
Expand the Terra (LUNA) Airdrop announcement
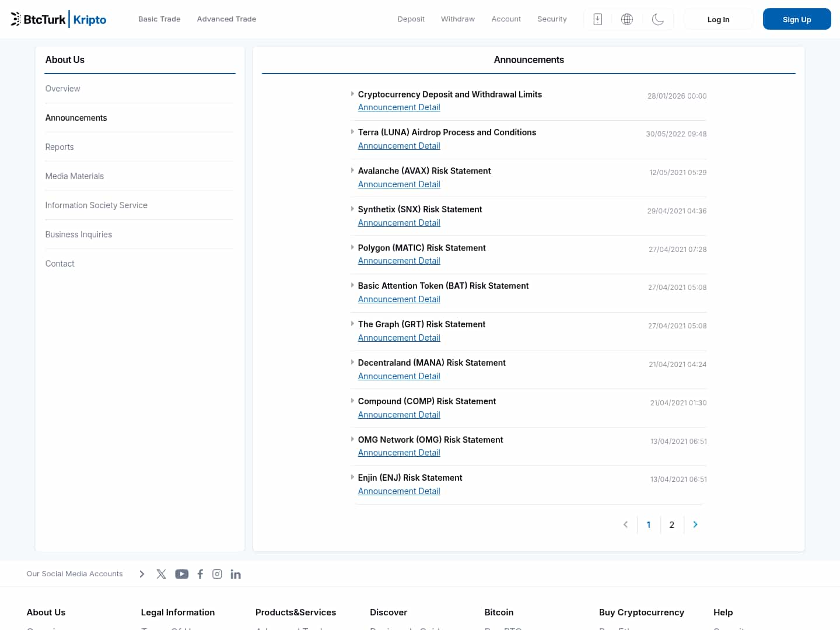tap(446, 132)
